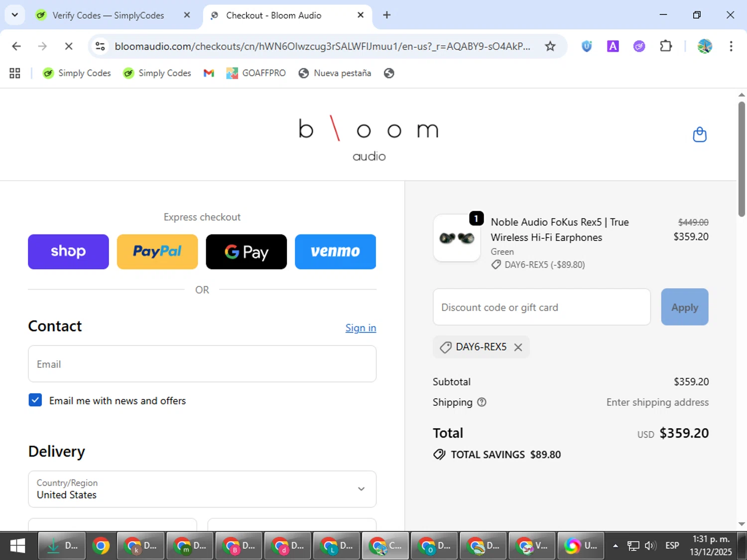The width and height of the screenshot is (747, 560).
Task: Open the Nueva pestaña bookmark
Action: (335, 73)
